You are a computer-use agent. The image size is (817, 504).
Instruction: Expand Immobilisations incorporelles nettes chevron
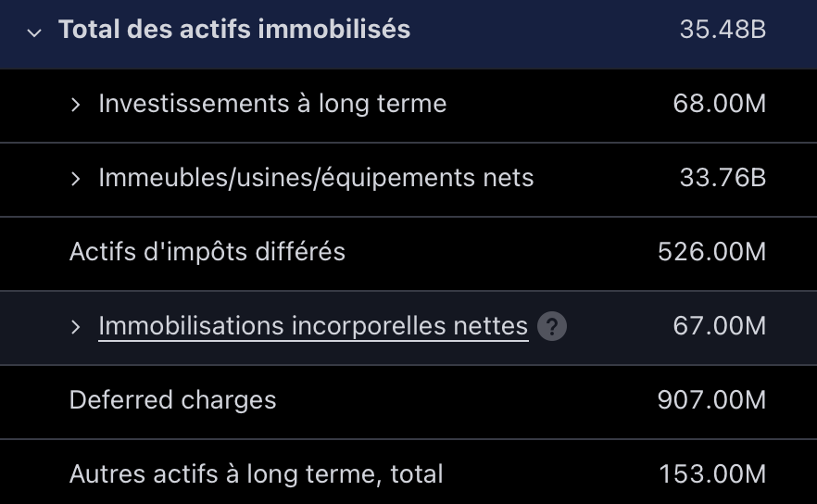point(76,327)
